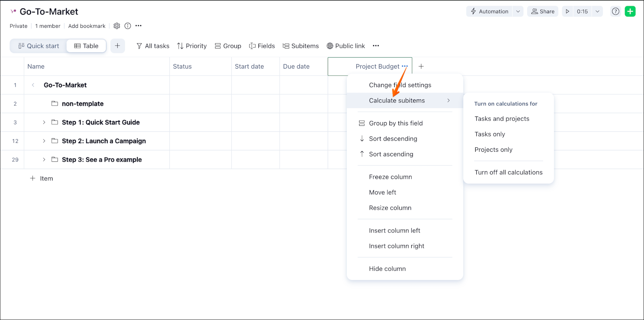Open the project info icon
This screenshot has height=320, width=644.
(x=128, y=26)
